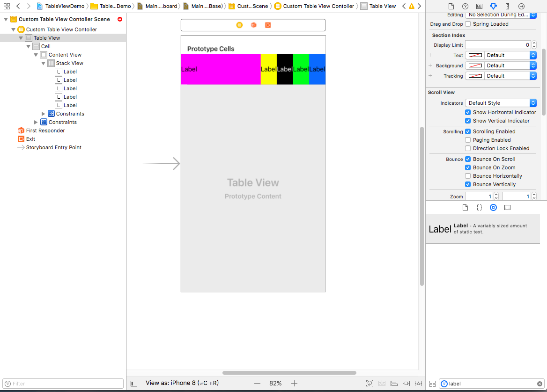Switch to the Identity inspector
Image resolution: width=547 pixels, height=392 pixels.
[479, 6]
